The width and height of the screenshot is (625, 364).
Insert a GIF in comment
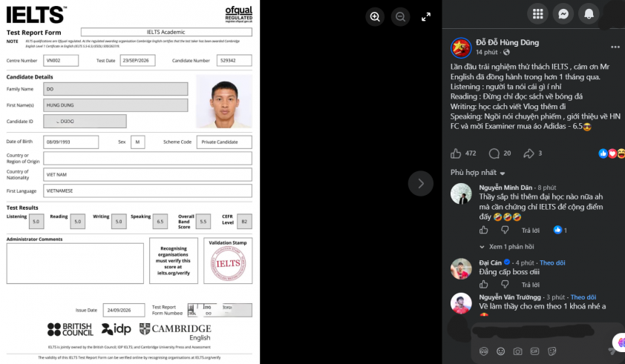pos(534,351)
